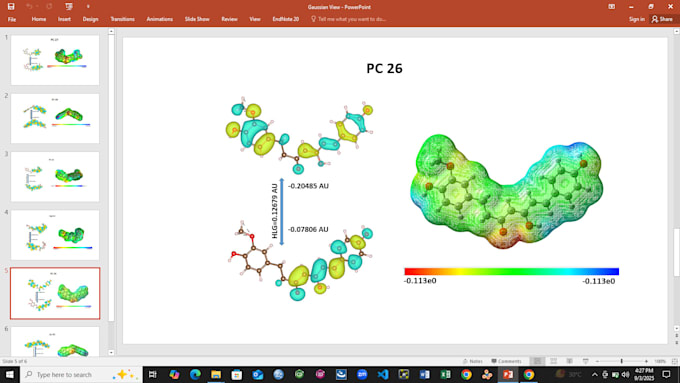Click the Type here to search box
The height and width of the screenshot is (383, 680).
tap(82, 374)
